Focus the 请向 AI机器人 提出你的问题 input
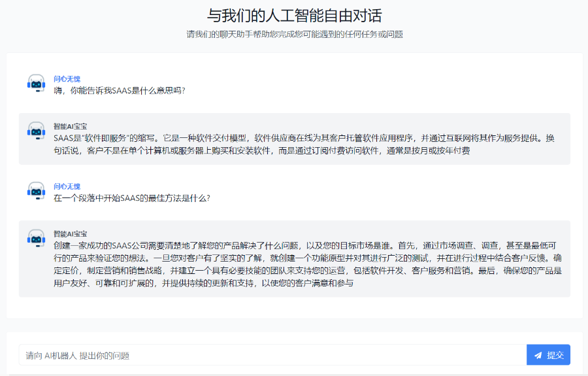This screenshot has width=588, height=376. point(272,355)
